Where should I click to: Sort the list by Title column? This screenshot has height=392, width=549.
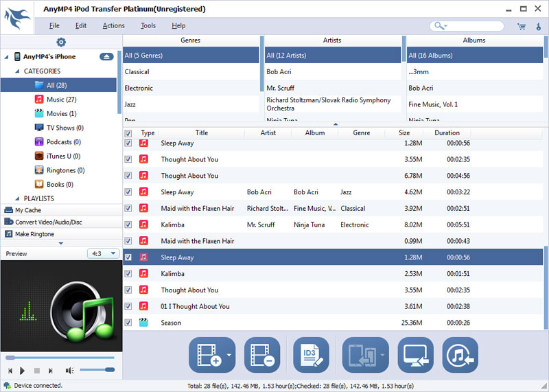pos(202,132)
